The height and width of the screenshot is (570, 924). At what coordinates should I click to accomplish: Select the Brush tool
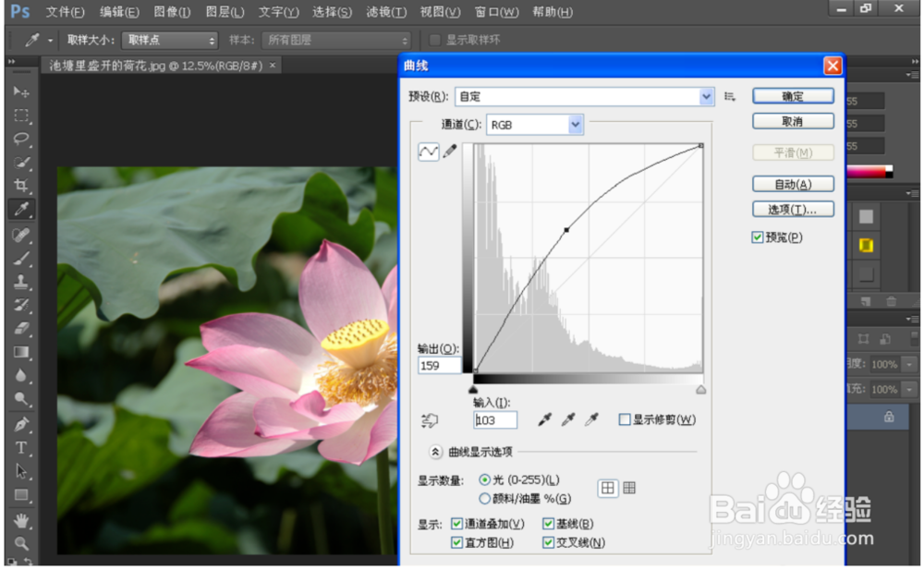[x=21, y=258]
